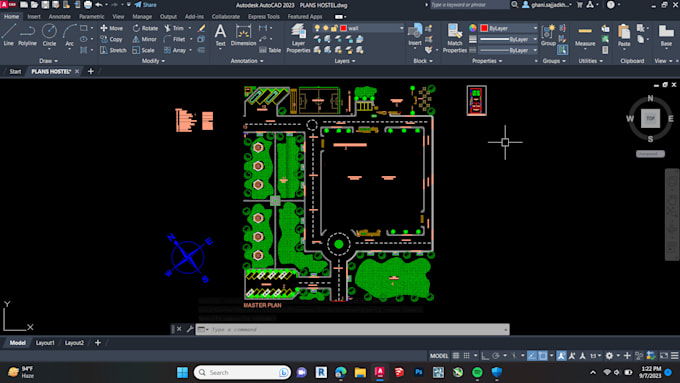Activate the Copy command
The image size is (680, 383).
[111, 39]
